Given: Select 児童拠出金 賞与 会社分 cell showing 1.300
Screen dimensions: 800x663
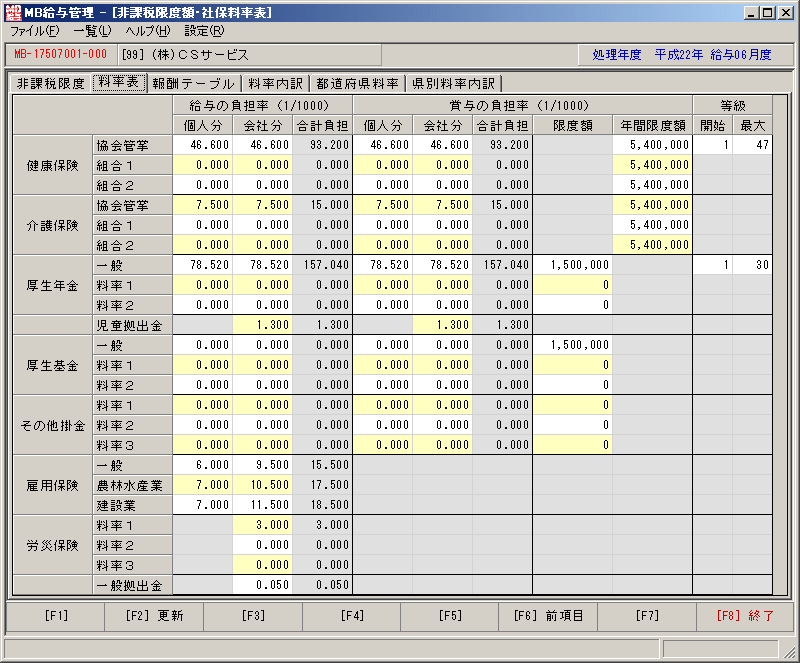Looking at the screenshot, I should [442, 325].
